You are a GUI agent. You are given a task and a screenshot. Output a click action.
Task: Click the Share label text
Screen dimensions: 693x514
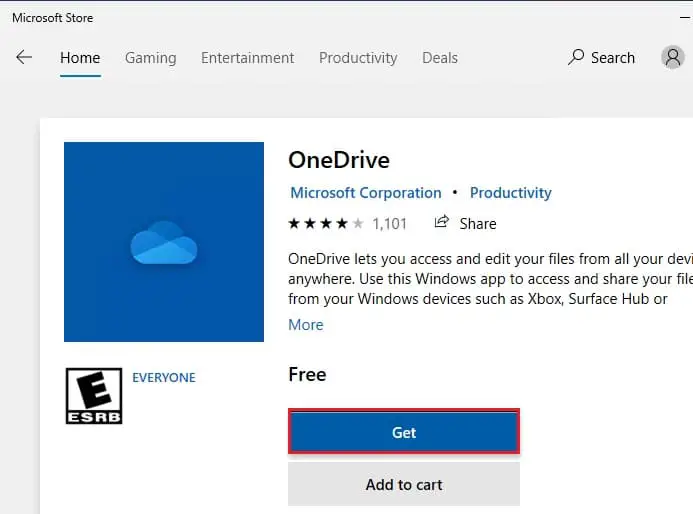(478, 224)
